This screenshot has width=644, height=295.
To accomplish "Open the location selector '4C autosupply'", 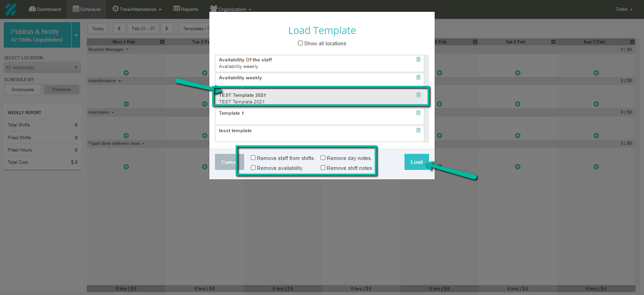I will [x=42, y=67].
